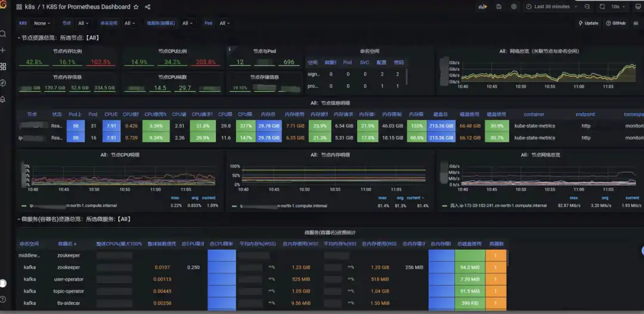Viewport: 644px width, 314px height.
Task: Open dashboard settings gear icon
Action: 514,7
